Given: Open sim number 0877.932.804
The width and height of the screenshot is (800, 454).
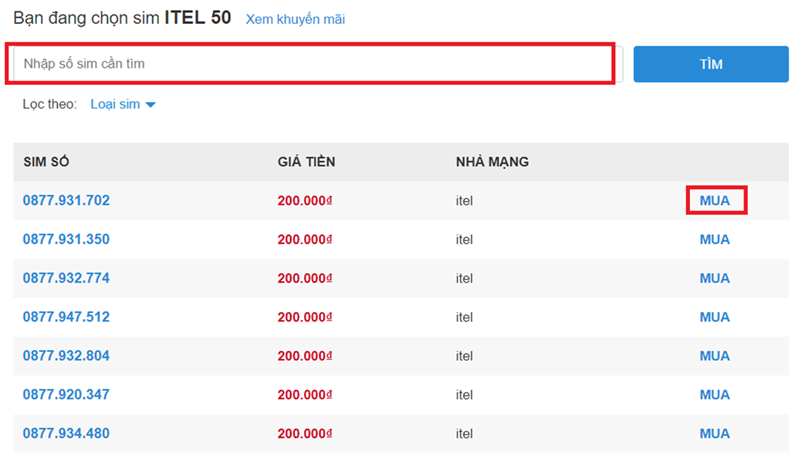Looking at the screenshot, I should [x=66, y=356].
